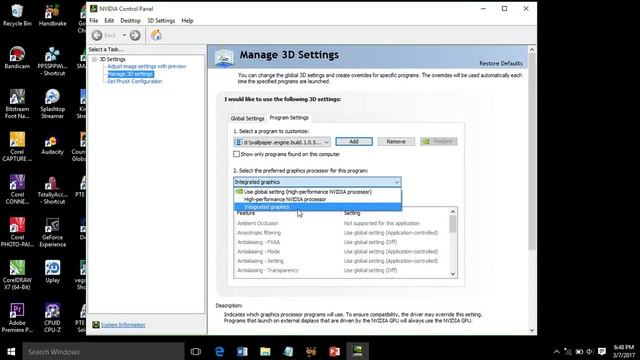Open Recycle Bin desktop icon
Screen dimensions: 640x360
[x=17, y=15]
